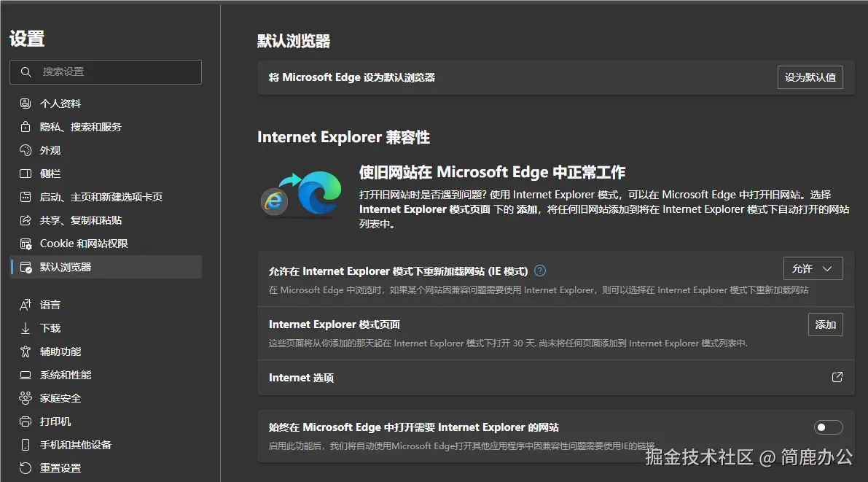Click the Internet Explorer 模式页面 label

(335, 324)
